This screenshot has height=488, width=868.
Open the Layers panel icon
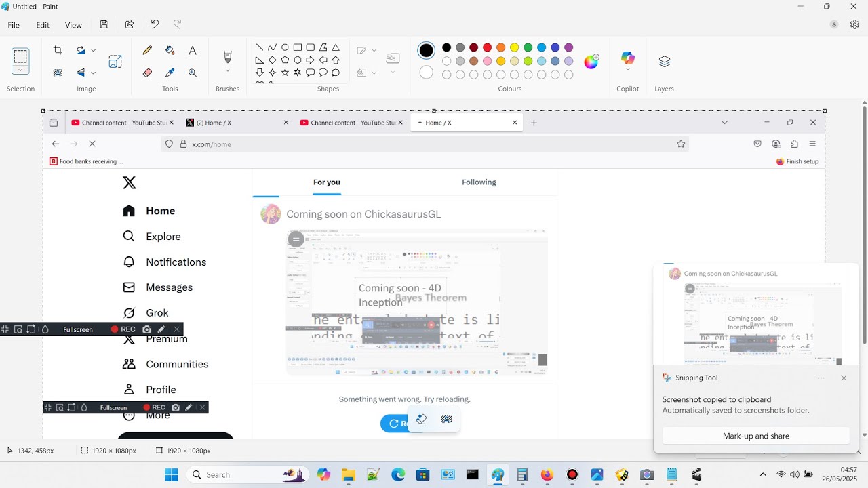pyautogui.click(x=665, y=62)
